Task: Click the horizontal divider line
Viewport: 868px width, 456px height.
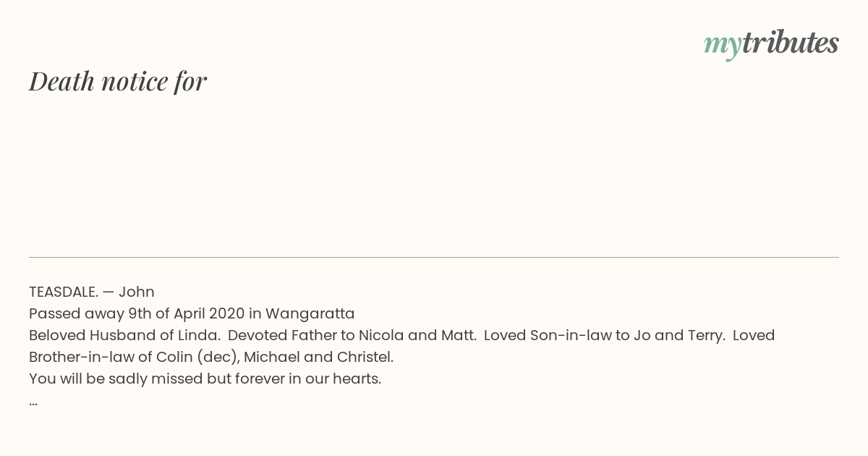Action: point(434,257)
